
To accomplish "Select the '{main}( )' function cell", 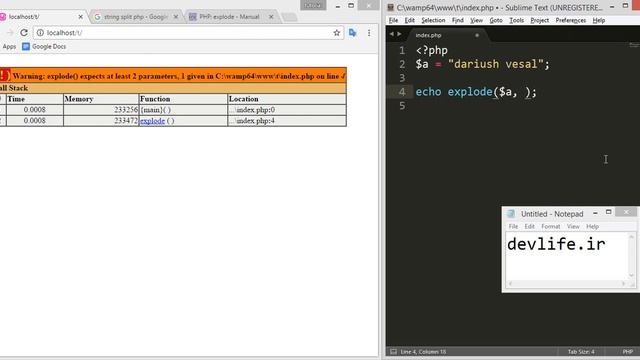I will (x=183, y=110).
